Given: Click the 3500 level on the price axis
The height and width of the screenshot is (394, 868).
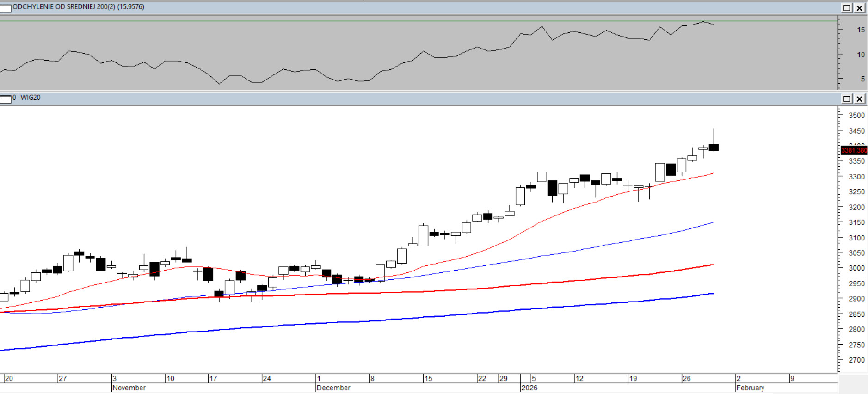Looking at the screenshot, I should click(x=856, y=115).
